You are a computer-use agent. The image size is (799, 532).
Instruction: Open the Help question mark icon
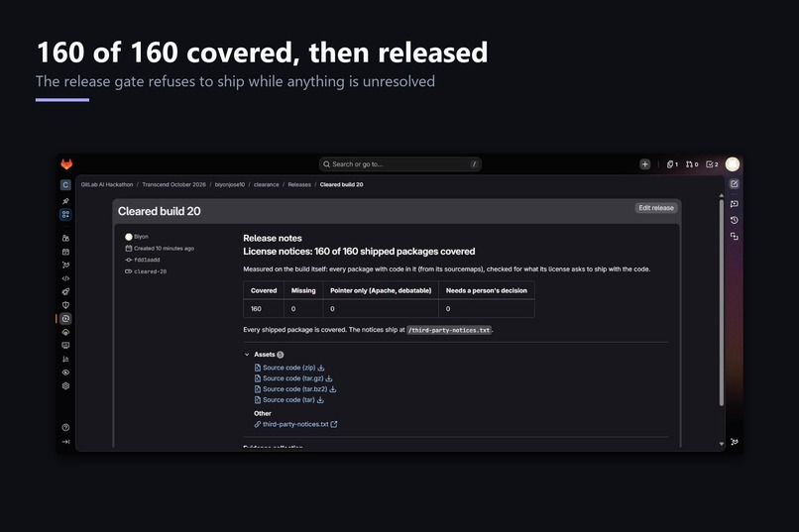click(x=65, y=428)
